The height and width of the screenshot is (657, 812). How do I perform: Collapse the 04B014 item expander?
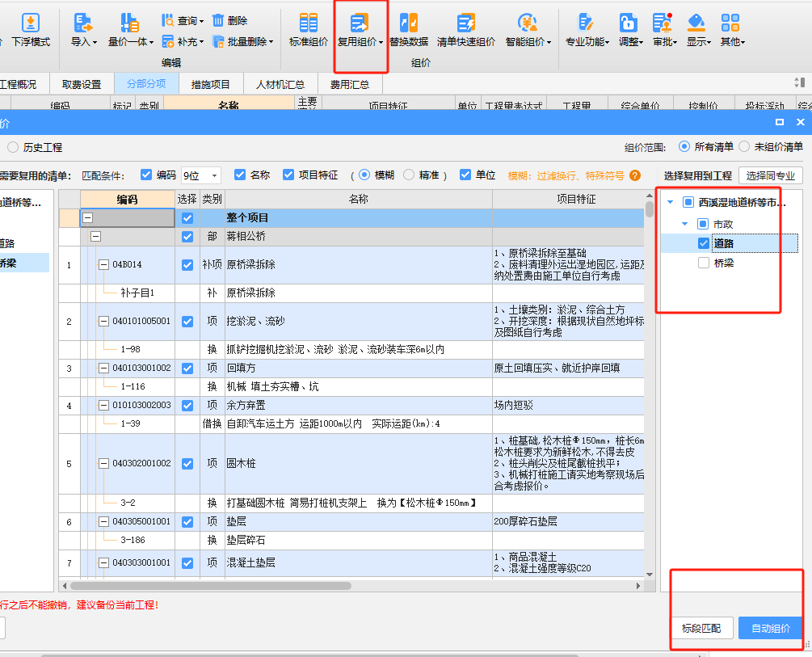(x=103, y=265)
